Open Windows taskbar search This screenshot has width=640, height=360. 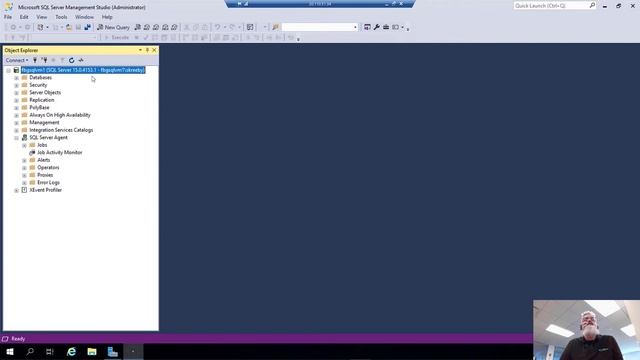click(30, 352)
